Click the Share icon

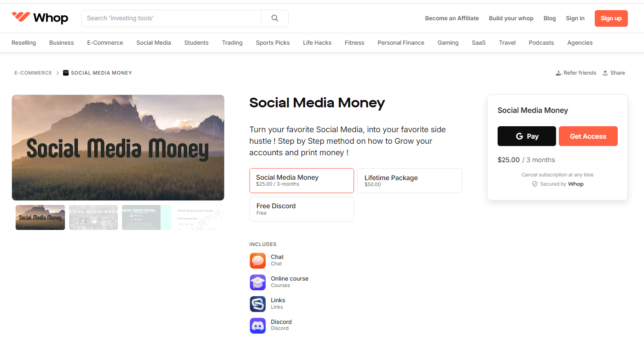606,72
